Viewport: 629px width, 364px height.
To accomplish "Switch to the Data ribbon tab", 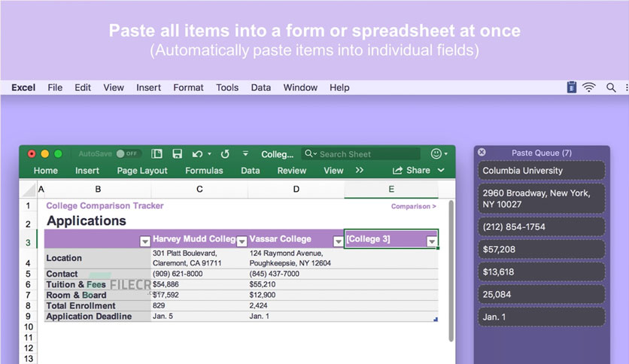I will [251, 171].
